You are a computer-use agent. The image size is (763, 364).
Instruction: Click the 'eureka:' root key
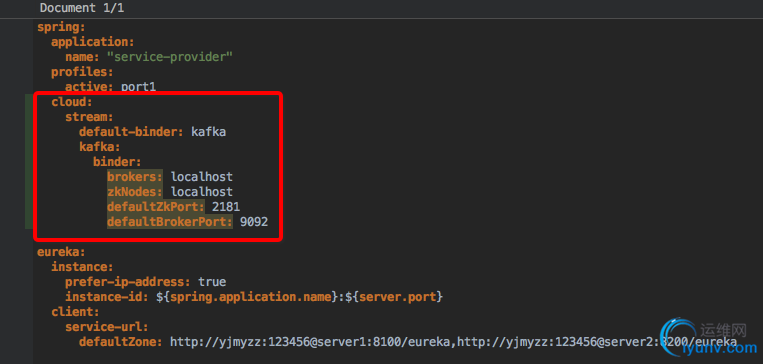point(61,252)
